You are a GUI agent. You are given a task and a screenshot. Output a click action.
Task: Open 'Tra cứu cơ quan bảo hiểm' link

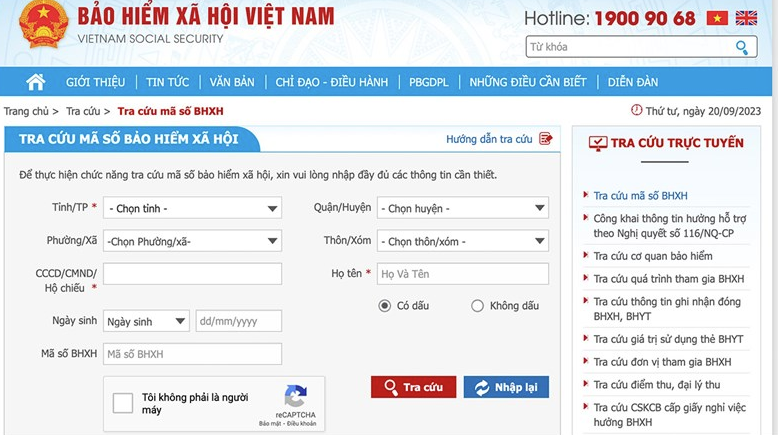pyautogui.click(x=653, y=256)
